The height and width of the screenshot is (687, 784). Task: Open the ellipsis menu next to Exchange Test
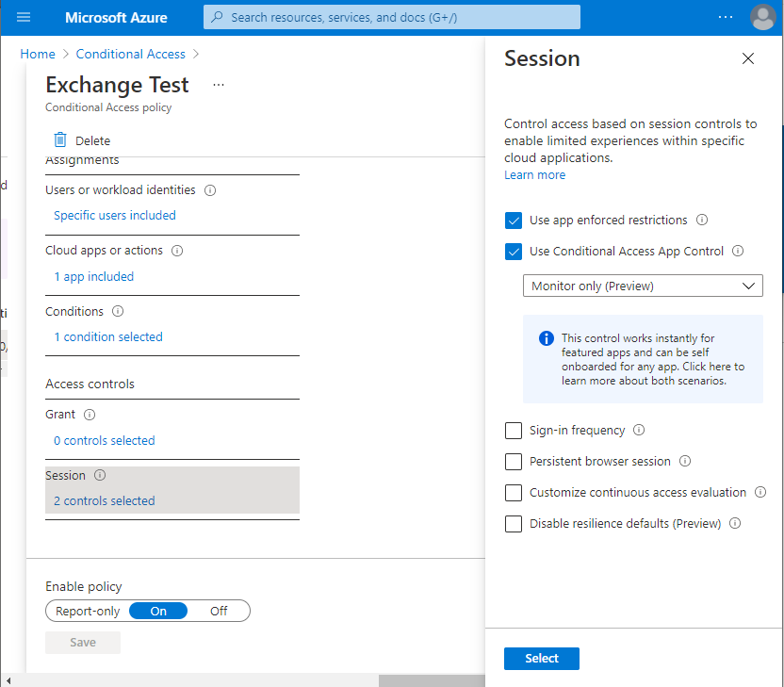point(218,84)
